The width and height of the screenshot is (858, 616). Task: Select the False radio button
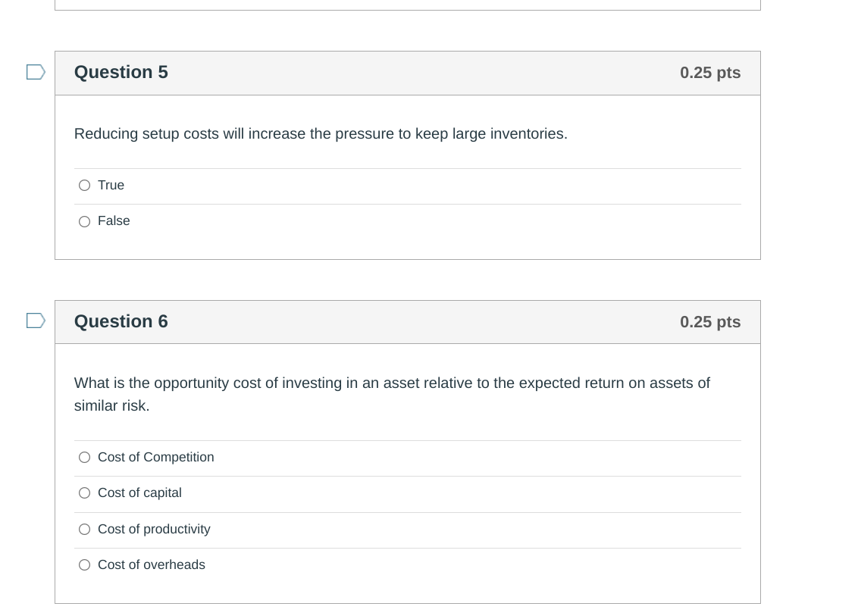(84, 221)
